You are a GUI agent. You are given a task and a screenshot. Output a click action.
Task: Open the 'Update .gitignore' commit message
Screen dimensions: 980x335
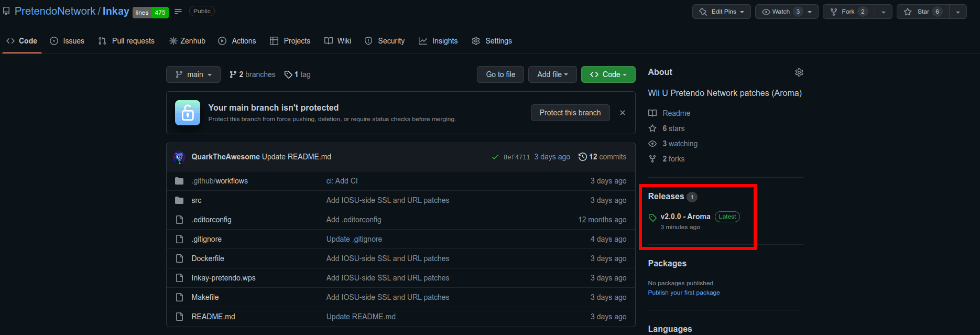[354, 239]
